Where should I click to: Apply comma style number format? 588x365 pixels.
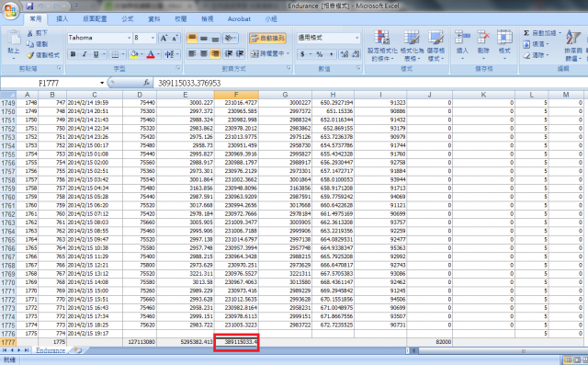click(331, 54)
